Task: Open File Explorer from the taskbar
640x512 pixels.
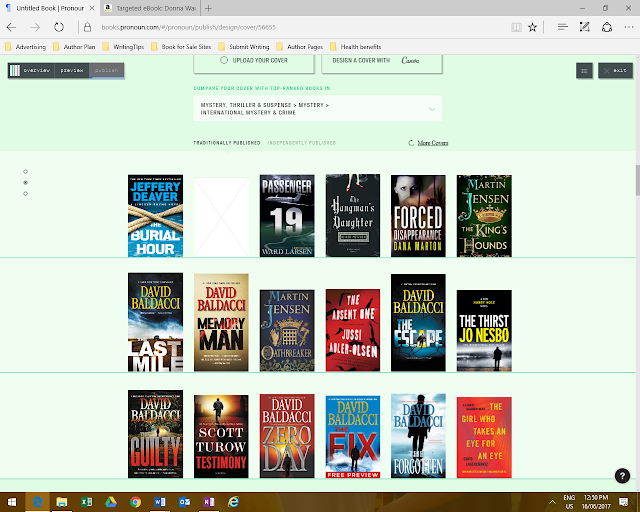Action: coord(62,501)
